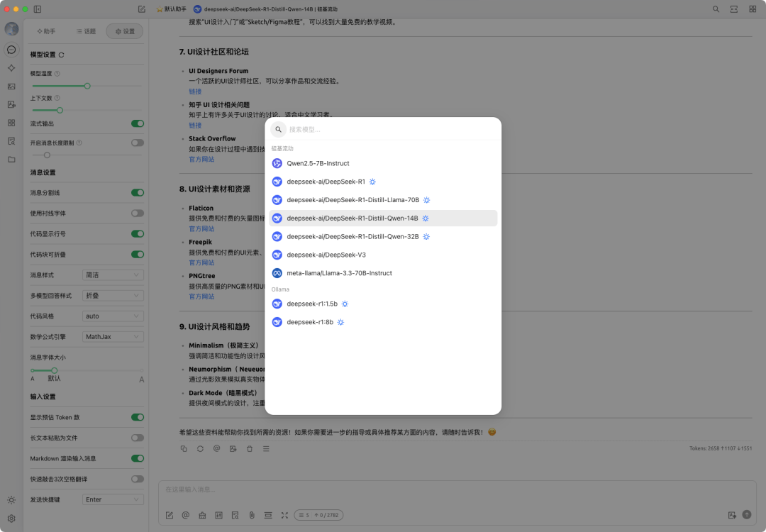Switch to the 助手 tab
Image resolution: width=766 pixels, height=532 pixels.
coord(46,31)
